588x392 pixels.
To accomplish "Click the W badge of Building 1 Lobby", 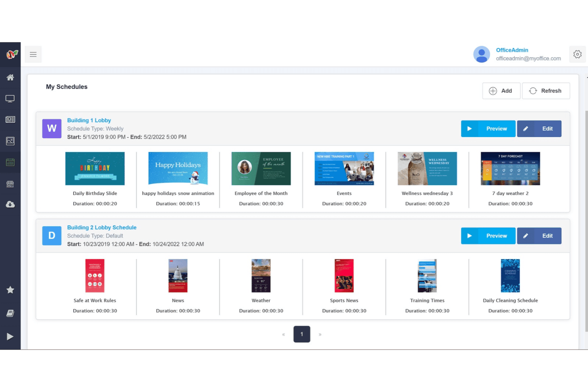I will (x=52, y=129).
